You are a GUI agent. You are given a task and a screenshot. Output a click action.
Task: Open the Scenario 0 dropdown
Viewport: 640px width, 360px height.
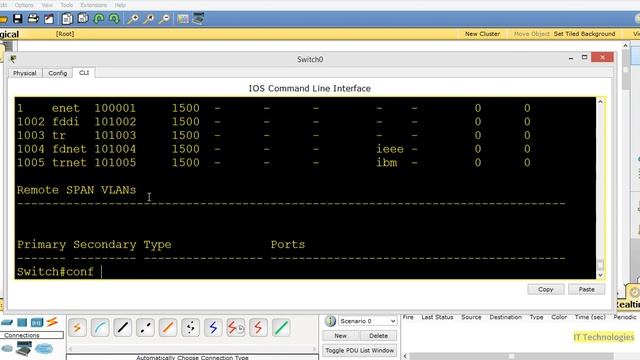coord(367,321)
